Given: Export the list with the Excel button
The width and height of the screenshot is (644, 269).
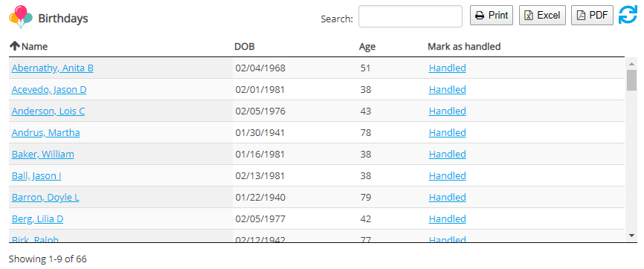Looking at the screenshot, I should pos(542,15).
